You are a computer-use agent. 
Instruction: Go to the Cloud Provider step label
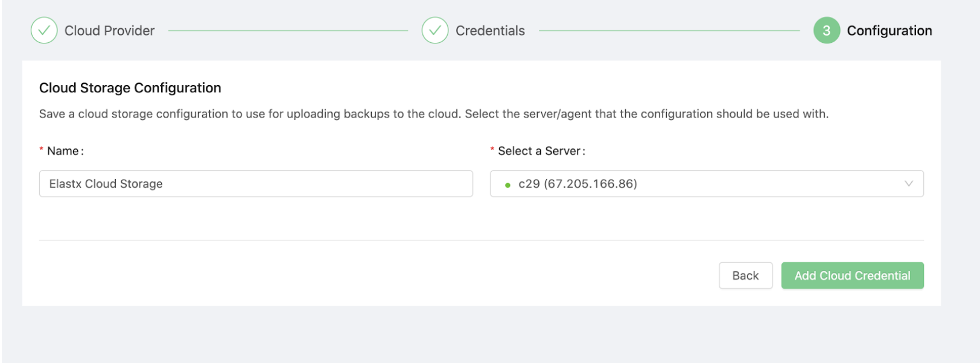[x=109, y=31]
